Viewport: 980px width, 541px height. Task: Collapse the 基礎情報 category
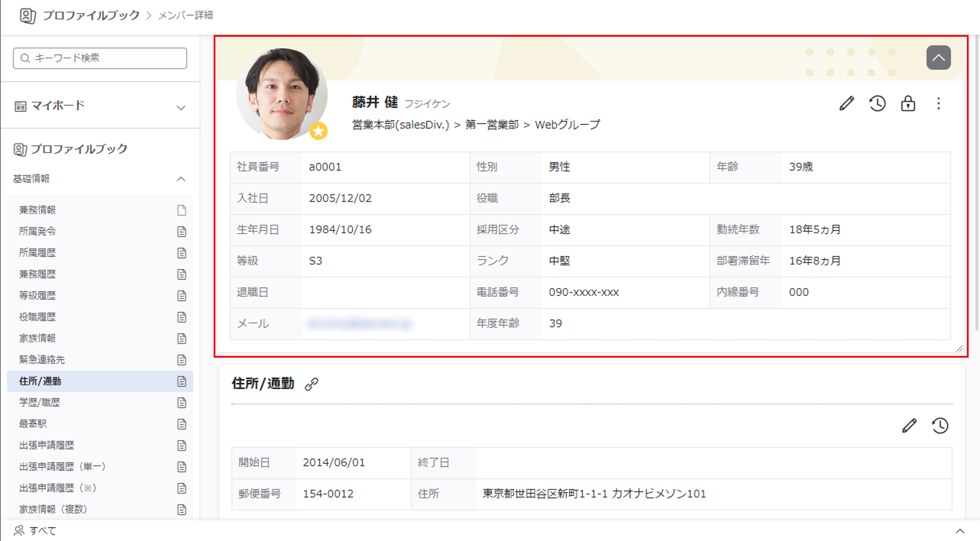coord(181,179)
